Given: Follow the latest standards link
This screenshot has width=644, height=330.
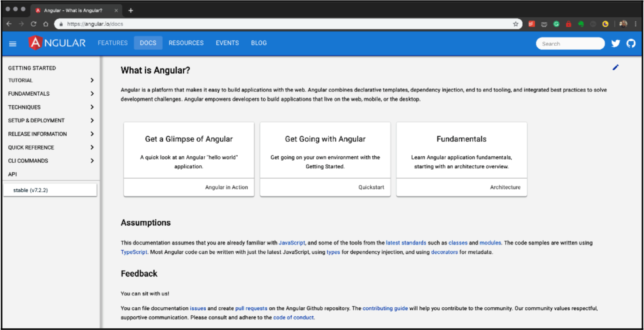Looking at the screenshot, I should coord(406,243).
